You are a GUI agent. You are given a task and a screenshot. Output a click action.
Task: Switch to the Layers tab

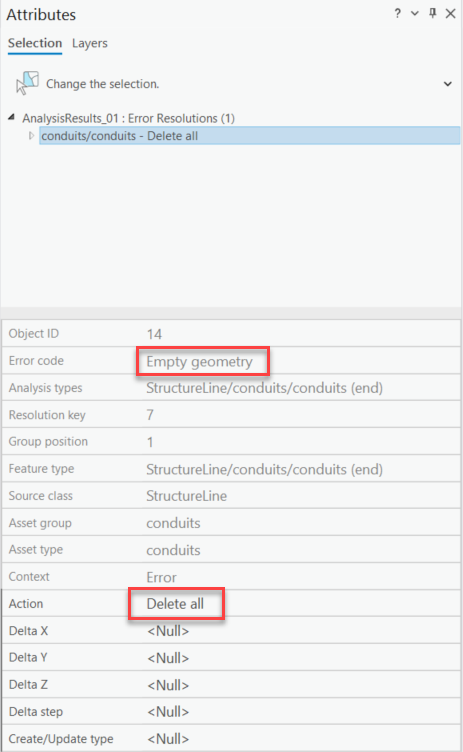(90, 43)
